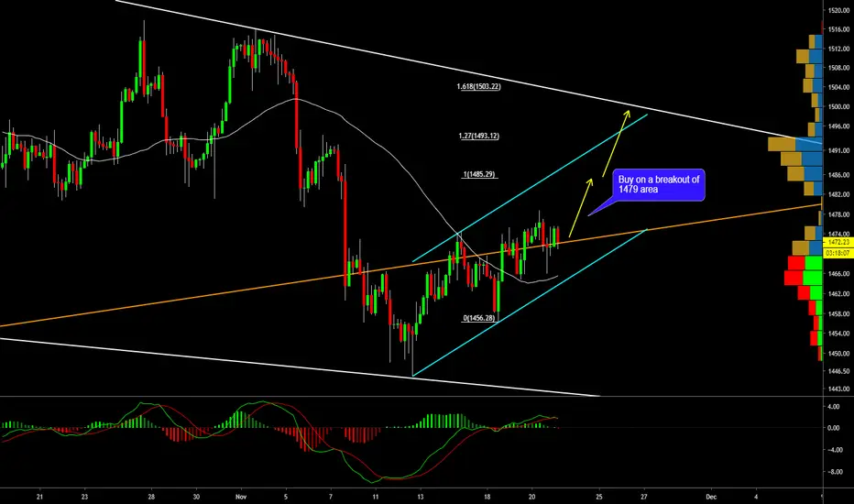Click date 25 on the time axis
Image resolution: width=854 pixels, height=504 pixels.
click(x=599, y=497)
